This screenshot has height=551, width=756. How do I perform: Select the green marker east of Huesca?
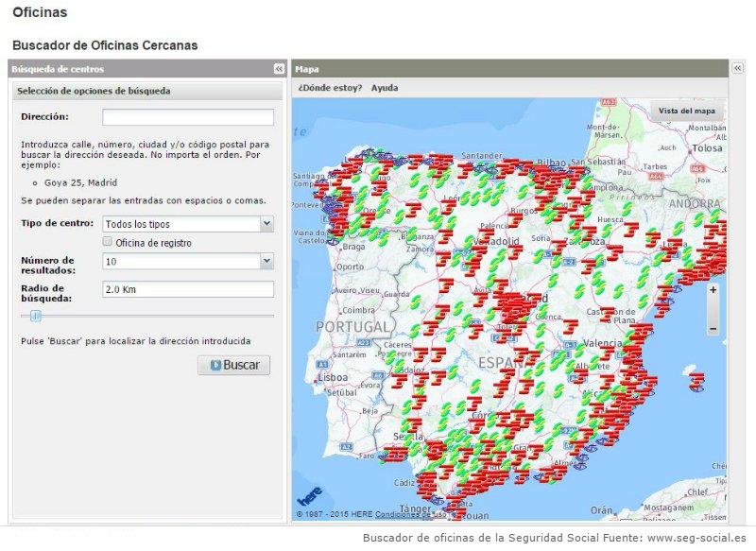(x=627, y=209)
